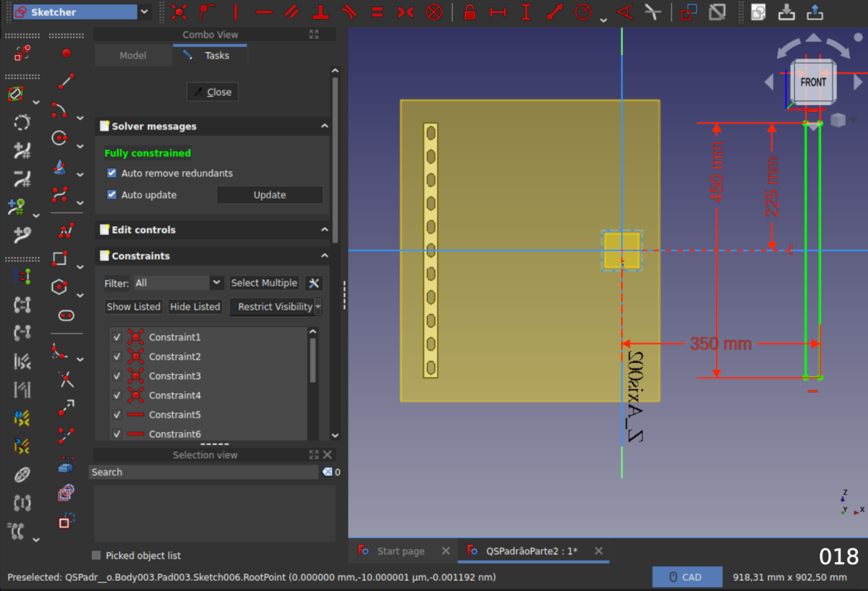868x591 pixels.
Task: Open the Start page tab
Action: point(401,551)
